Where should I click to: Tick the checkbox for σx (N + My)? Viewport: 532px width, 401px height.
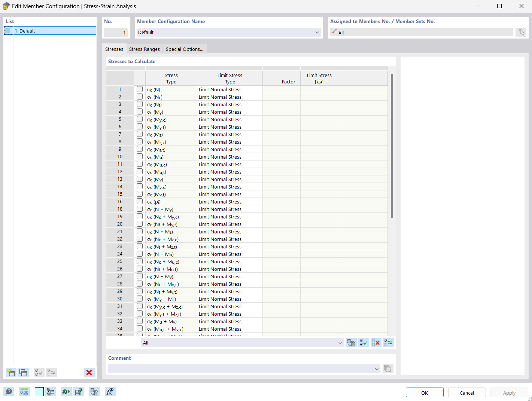[140, 209]
